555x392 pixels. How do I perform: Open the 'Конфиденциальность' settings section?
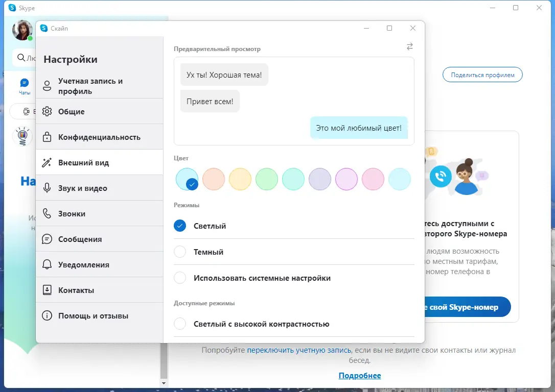tap(100, 137)
